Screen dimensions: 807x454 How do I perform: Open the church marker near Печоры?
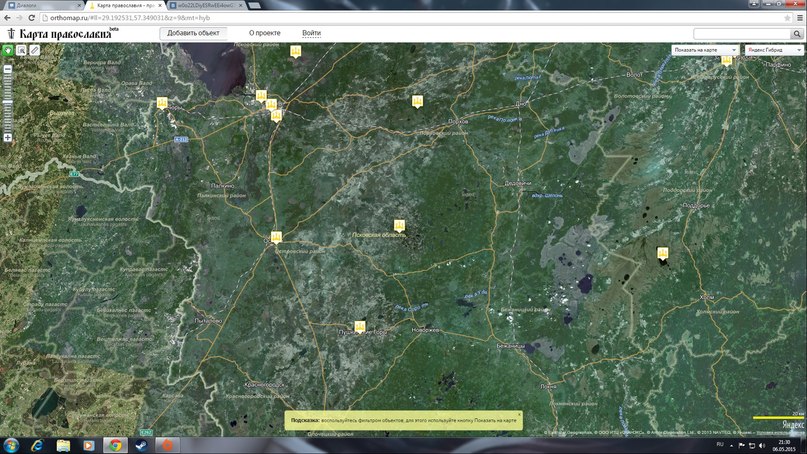click(x=162, y=103)
